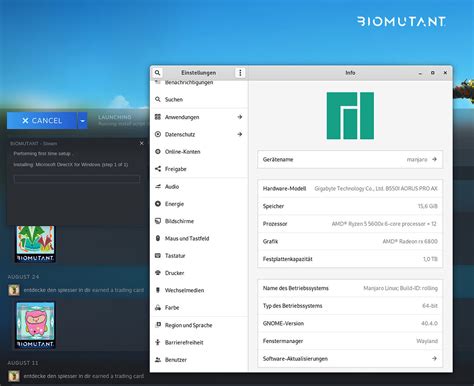
Task: Open the Anwendungen grid icon entry
Action: 158,117
